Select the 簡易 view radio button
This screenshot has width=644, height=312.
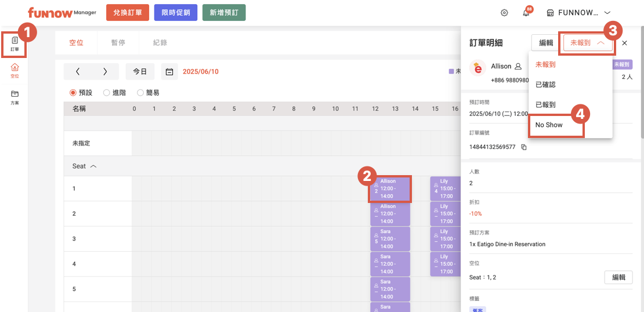pos(140,93)
